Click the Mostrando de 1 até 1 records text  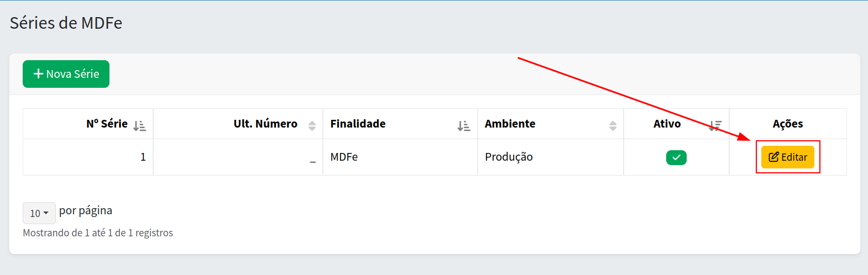(98, 233)
